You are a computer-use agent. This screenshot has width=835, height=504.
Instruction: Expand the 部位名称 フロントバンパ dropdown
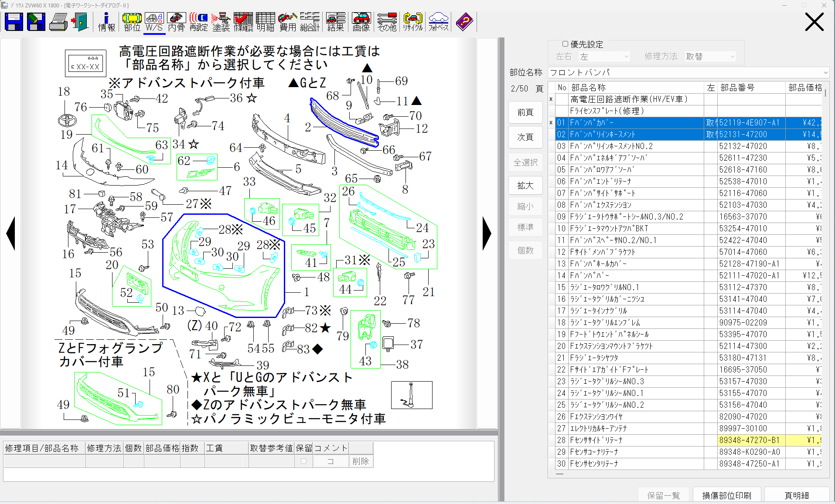pos(825,72)
